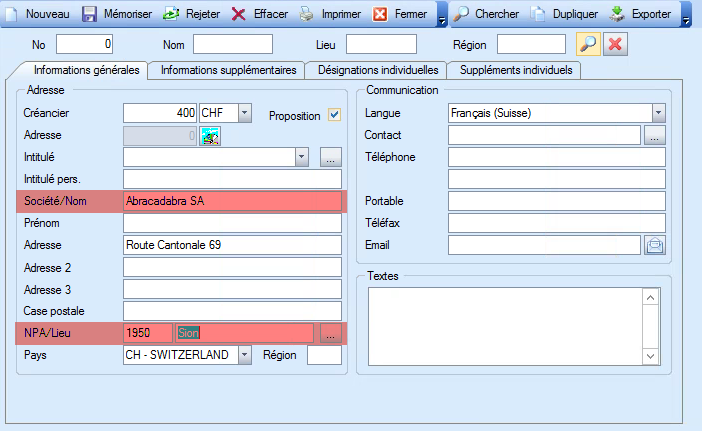
Task: Click the address lookup icon beside Adresse number
Action: 210,136
